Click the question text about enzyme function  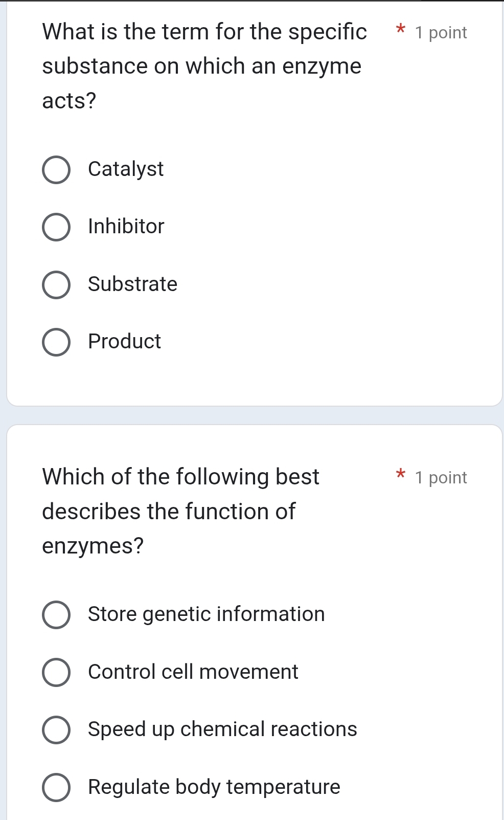coord(180,512)
